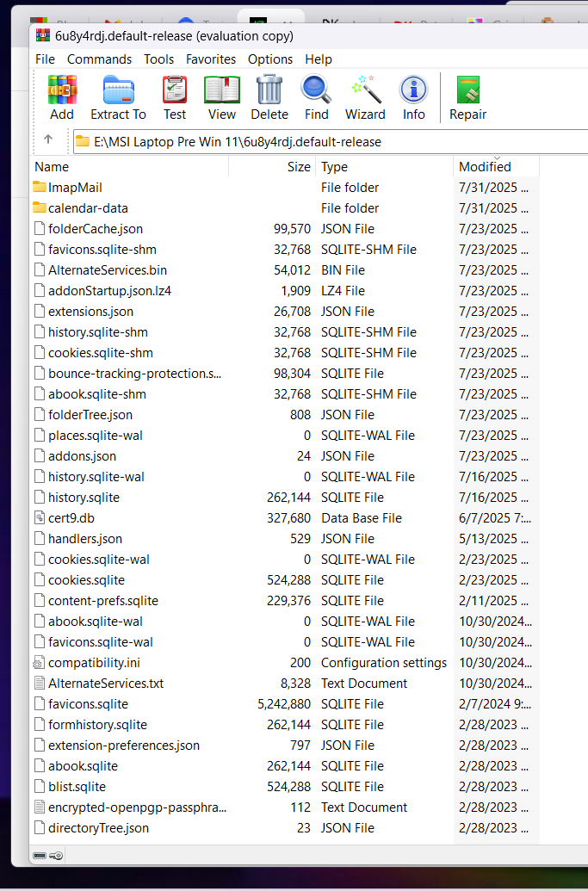This screenshot has width=588, height=891.
Task: Sort list by Name column header
Action: (129, 166)
